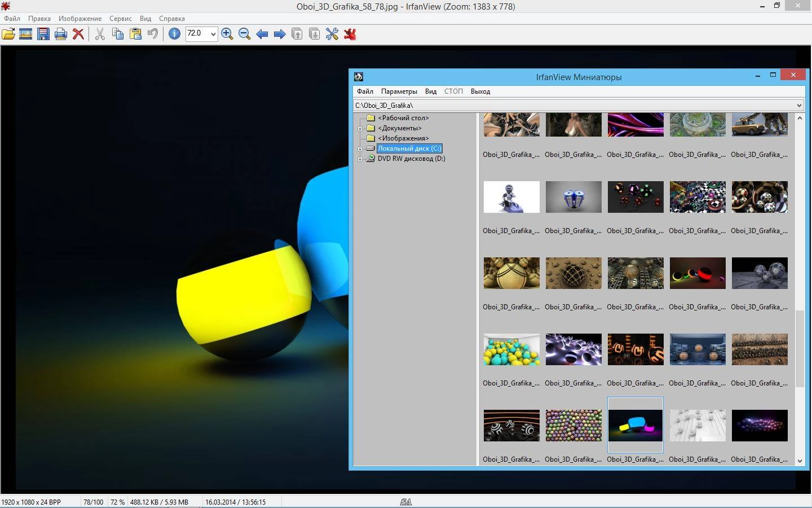
Task: Click status bar text 1920 x 1080 x 24 BPP
Action: pos(31,502)
